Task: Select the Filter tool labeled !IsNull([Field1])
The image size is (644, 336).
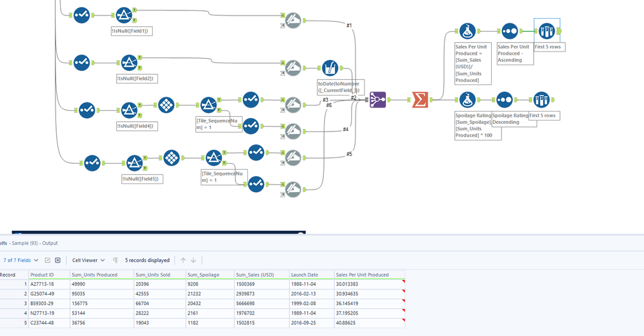Action: pyautogui.click(x=124, y=15)
